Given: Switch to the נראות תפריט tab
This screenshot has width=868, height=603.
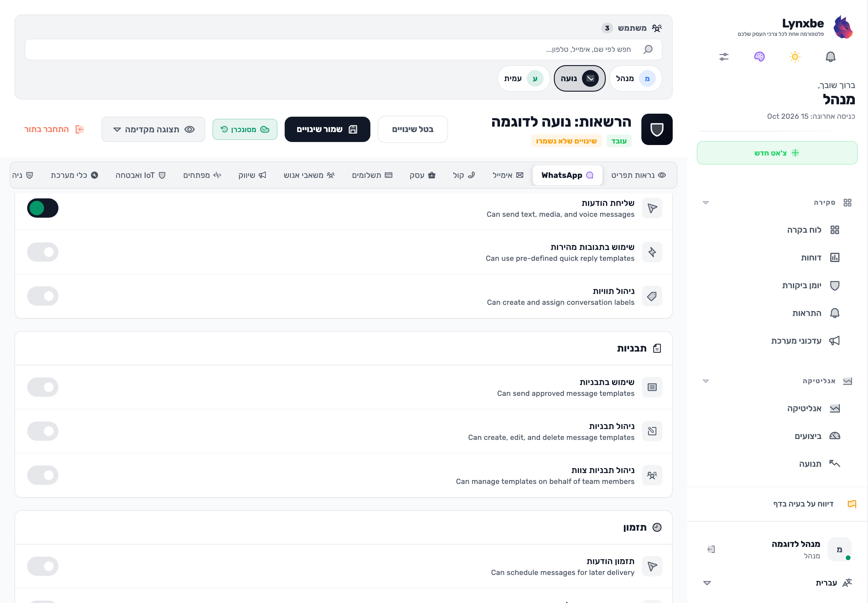Looking at the screenshot, I should tap(638, 175).
